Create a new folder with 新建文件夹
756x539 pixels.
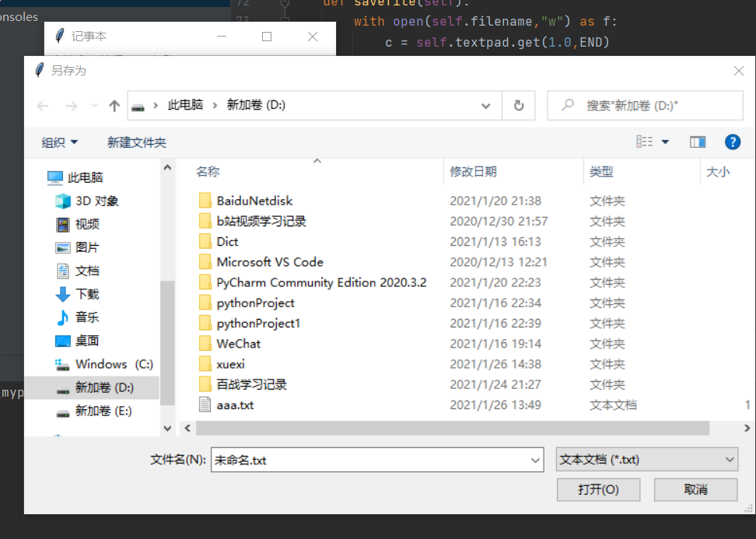click(136, 142)
